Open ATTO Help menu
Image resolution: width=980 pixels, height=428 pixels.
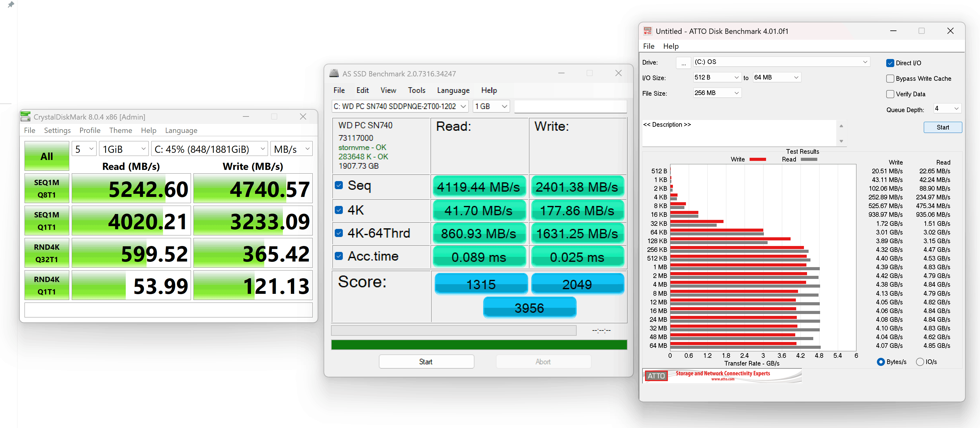(671, 46)
